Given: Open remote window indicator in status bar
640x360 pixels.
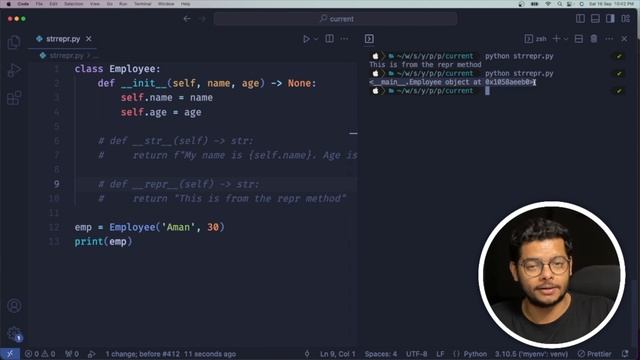Looking at the screenshot, I should pyautogui.click(x=10, y=354).
